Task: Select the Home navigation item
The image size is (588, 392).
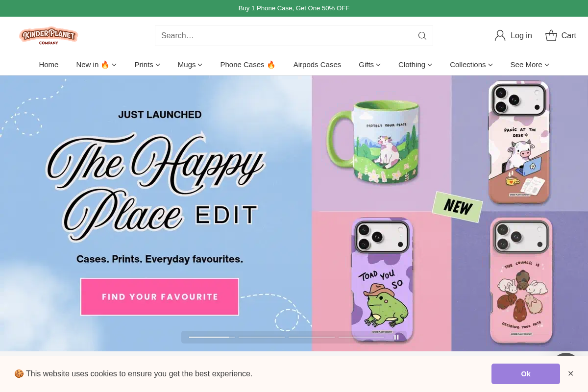Action: pos(49,64)
